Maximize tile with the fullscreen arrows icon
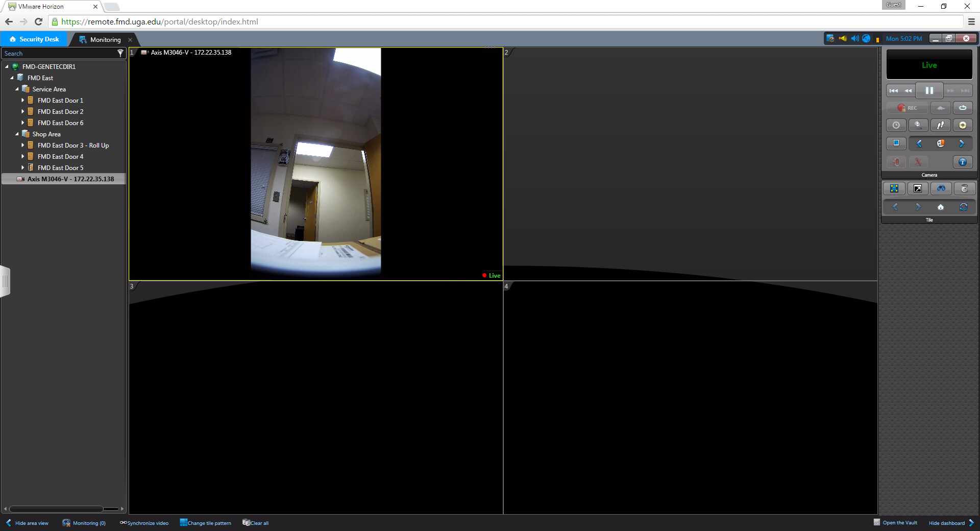The height and width of the screenshot is (531, 980). click(x=894, y=189)
